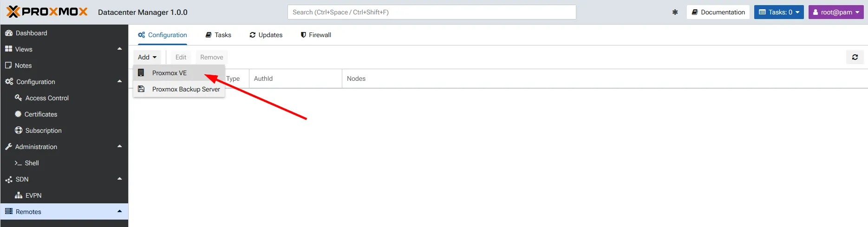This screenshot has height=227, width=868.
Task: Open the Dashboard sidebar item
Action: tap(31, 33)
